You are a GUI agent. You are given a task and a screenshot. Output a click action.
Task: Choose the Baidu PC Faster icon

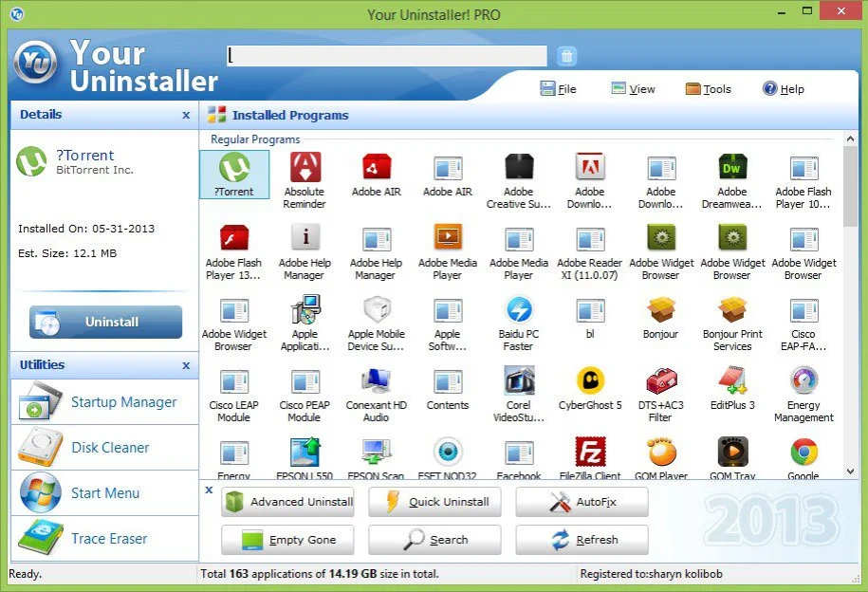click(519, 311)
